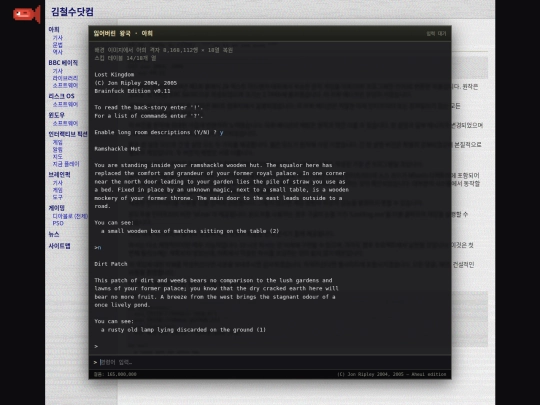Open the 지금 플레이 sidebar link
This screenshot has width=540, height=405.
click(x=66, y=164)
